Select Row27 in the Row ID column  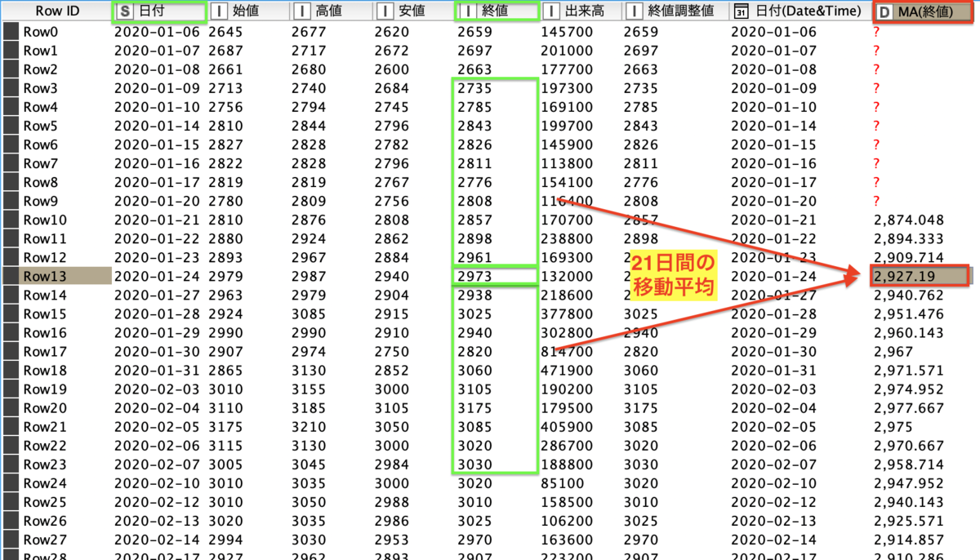(x=45, y=539)
